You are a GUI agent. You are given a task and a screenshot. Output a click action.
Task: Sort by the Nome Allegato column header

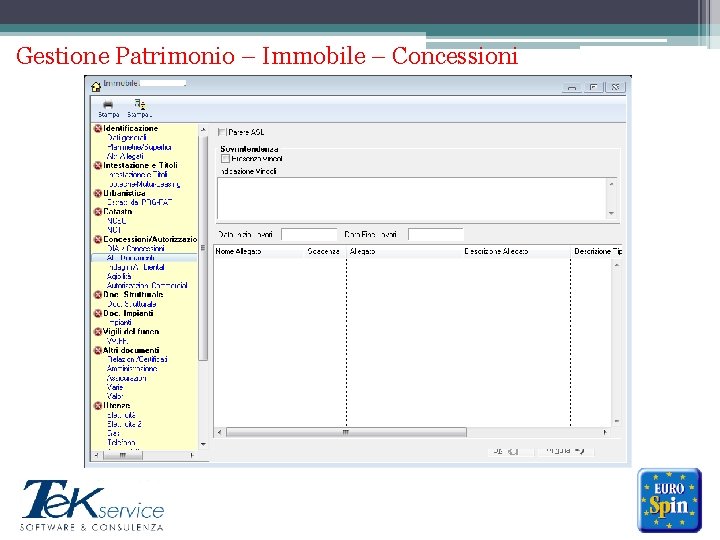(x=258, y=252)
